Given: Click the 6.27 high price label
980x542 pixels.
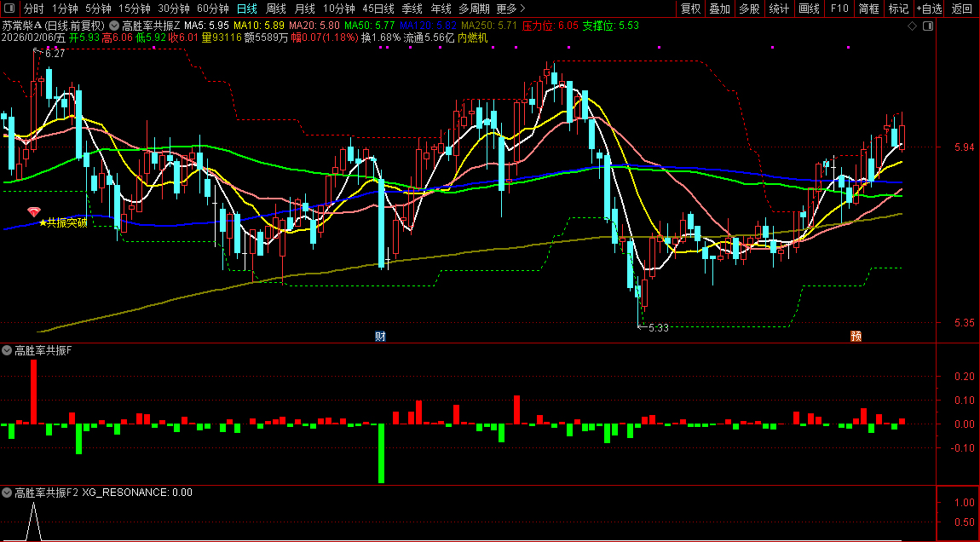Looking at the screenshot, I should pos(55,54).
